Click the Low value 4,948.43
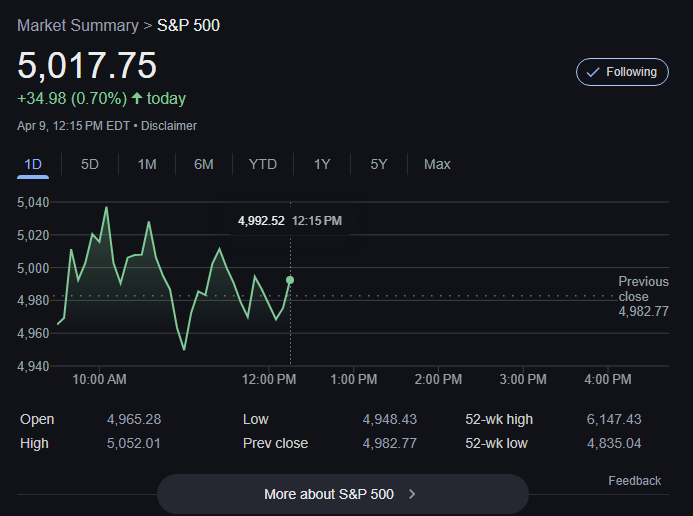This screenshot has width=693, height=516. point(390,419)
